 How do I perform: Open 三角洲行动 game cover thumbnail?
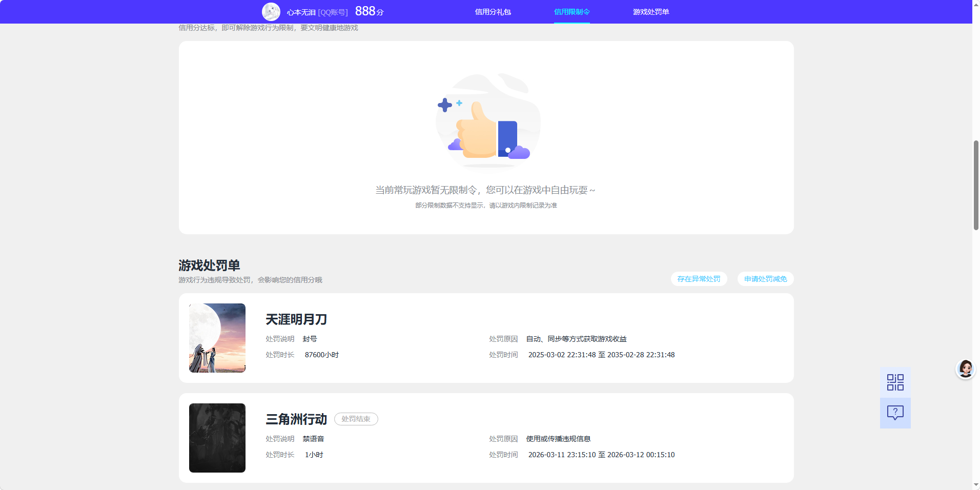[x=217, y=438]
